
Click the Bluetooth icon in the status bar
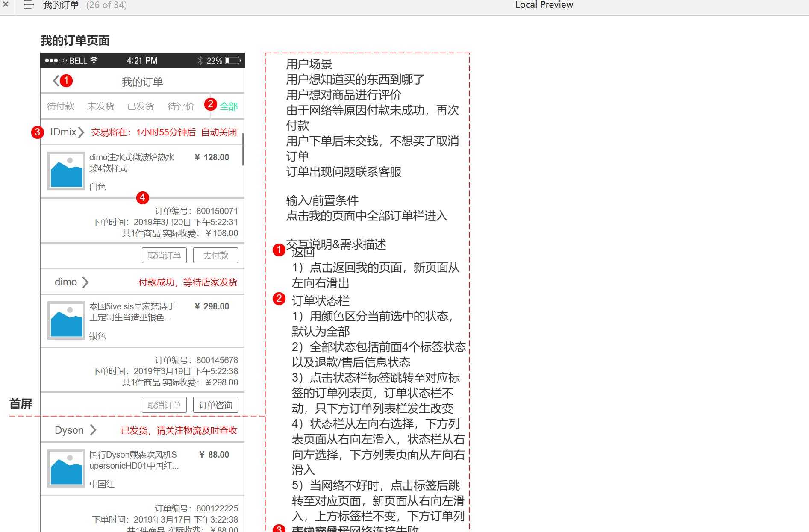(x=200, y=60)
